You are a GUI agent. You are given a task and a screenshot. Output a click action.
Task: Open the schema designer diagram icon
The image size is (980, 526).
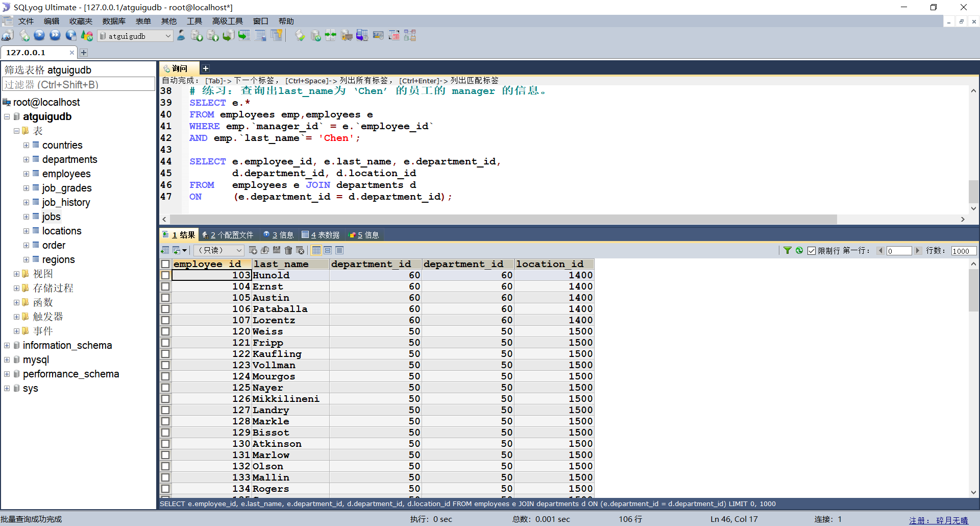tap(410, 36)
